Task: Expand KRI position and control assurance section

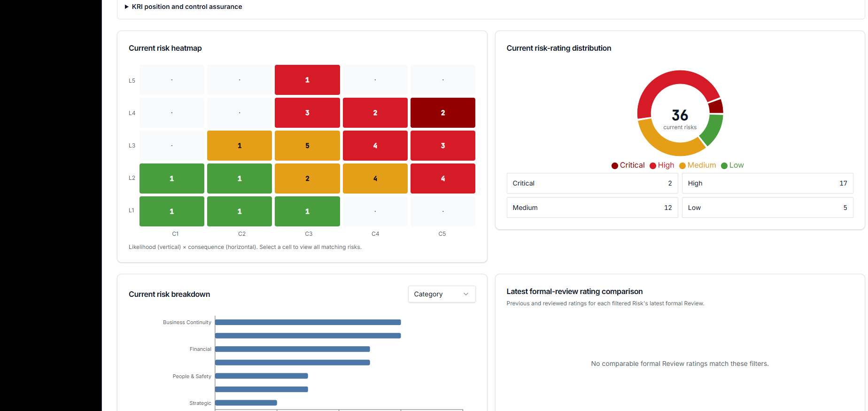Action: click(x=183, y=7)
